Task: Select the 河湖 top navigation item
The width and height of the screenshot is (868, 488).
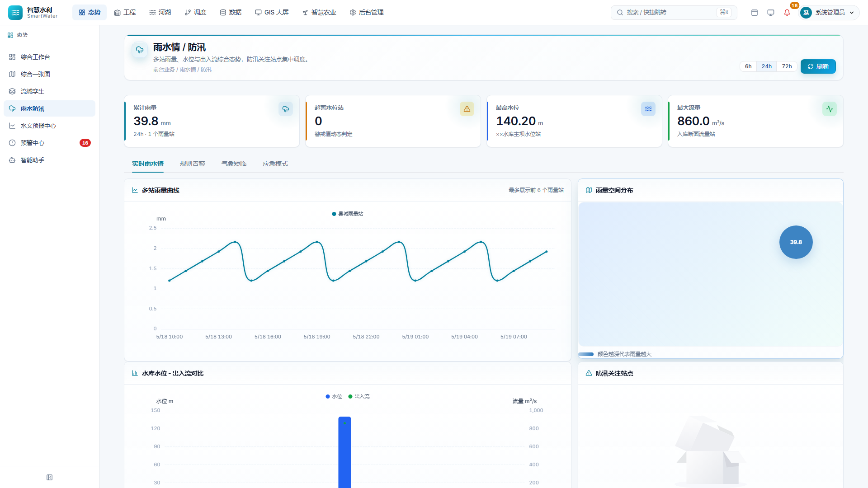Action: [160, 13]
